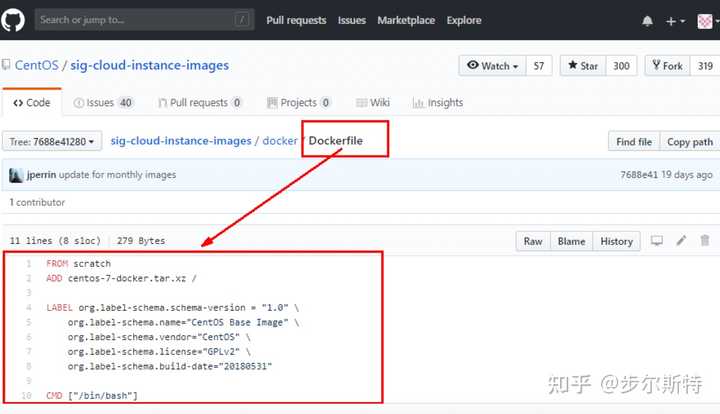View the 57 watchers count
Image resolution: width=720 pixels, height=414 pixels.
[x=539, y=66]
